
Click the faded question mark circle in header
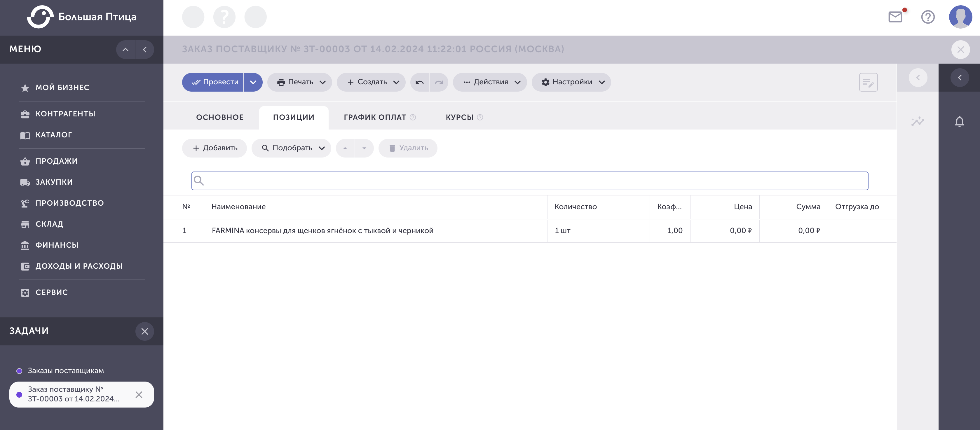point(224,17)
